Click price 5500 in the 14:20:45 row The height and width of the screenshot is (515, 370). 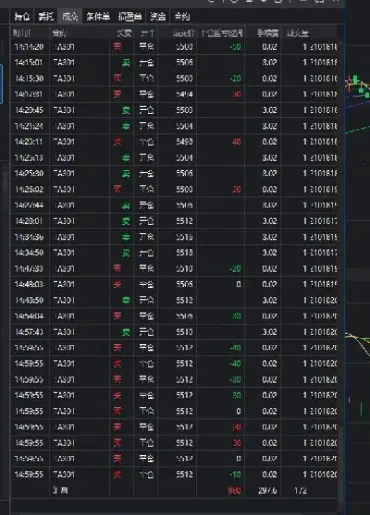coord(184,110)
